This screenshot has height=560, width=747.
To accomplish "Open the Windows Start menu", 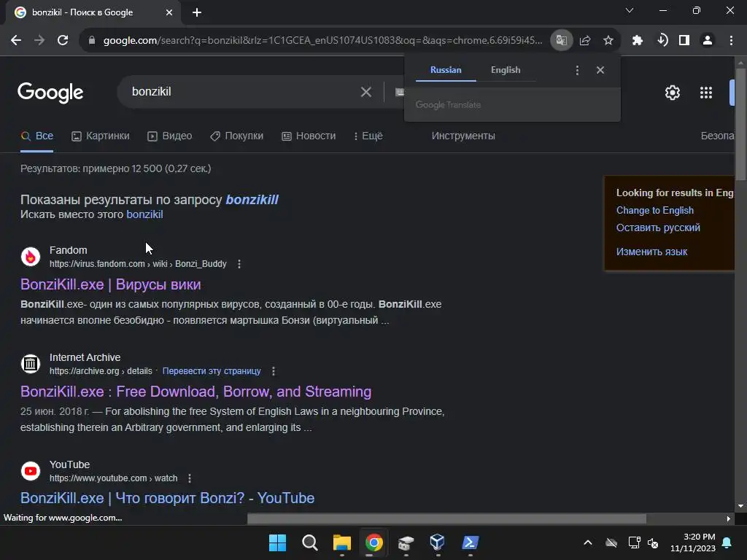I will 277,542.
